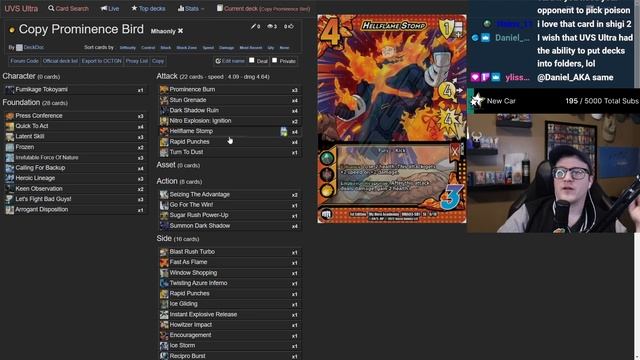Click the Blast Rush Turbo card icon
The image size is (640, 360).
(164, 252)
